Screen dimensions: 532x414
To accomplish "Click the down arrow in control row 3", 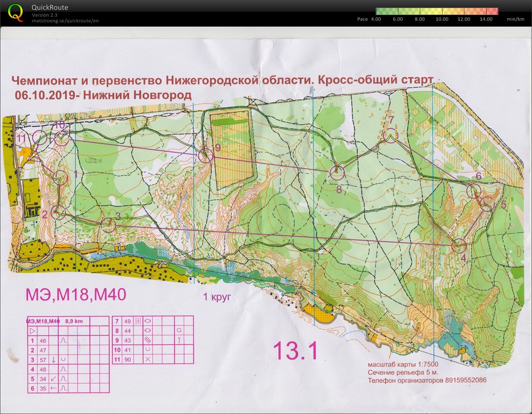I will (53, 360).
